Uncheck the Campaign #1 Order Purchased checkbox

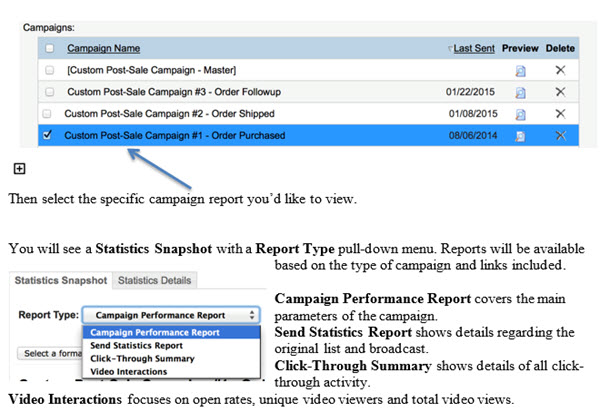[x=47, y=135]
